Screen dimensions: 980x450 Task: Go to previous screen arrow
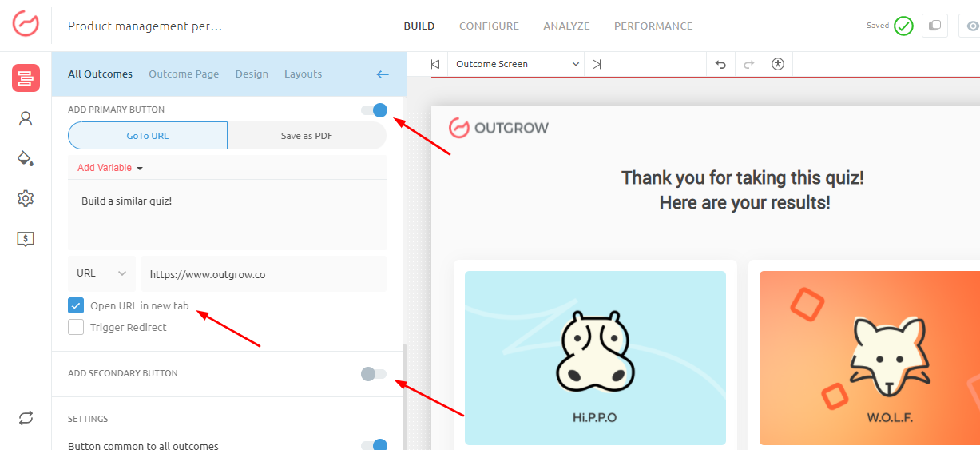click(x=434, y=64)
